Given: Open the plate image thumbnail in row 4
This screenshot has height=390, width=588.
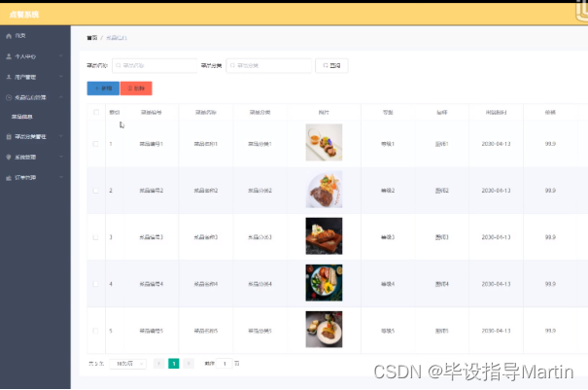Looking at the screenshot, I should tap(324, 283).
